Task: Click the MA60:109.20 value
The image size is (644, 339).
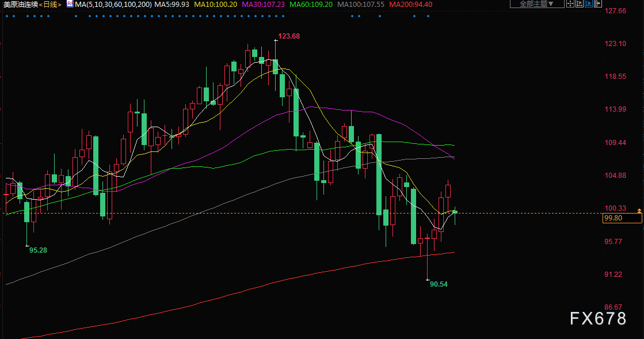Action: [311, 5]
